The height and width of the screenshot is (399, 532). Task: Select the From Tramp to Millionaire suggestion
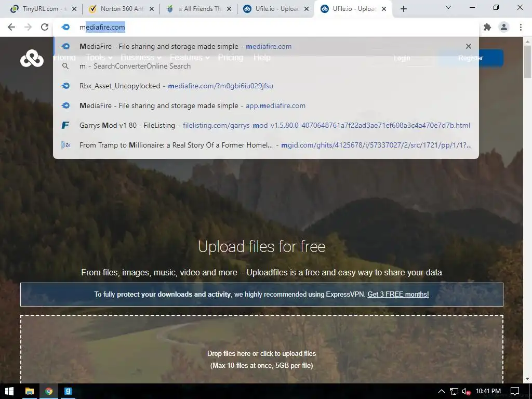pos(266,145)
